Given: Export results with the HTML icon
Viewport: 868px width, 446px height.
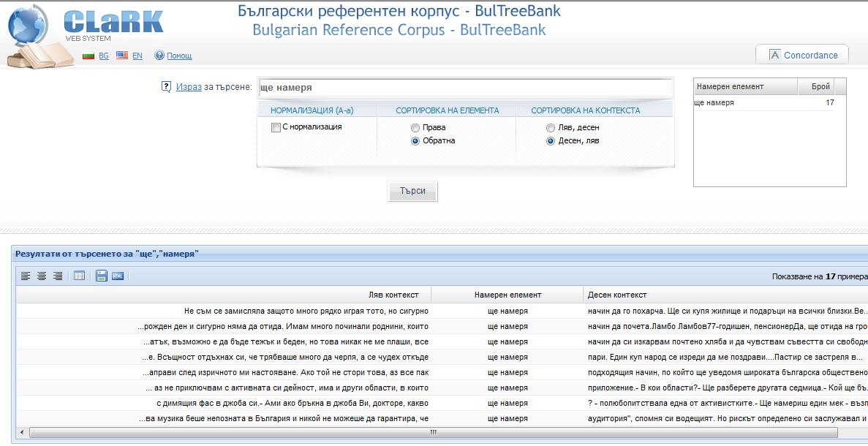Looking at the screenshot, I should pos(117,276).
